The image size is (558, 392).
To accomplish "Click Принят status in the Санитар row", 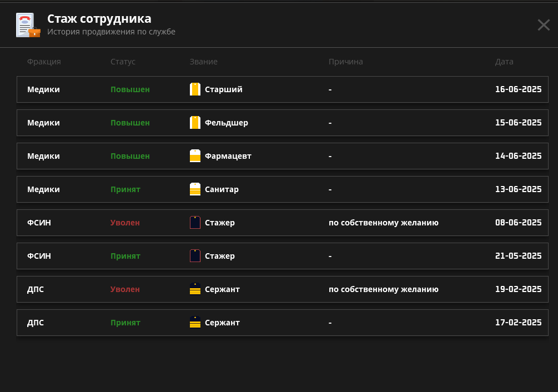I will 125,189.
